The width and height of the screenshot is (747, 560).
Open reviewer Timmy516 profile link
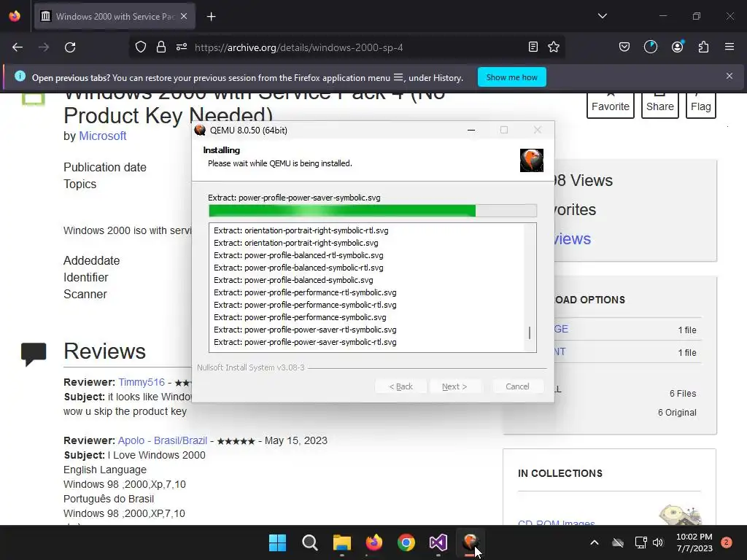coord(142,382)
